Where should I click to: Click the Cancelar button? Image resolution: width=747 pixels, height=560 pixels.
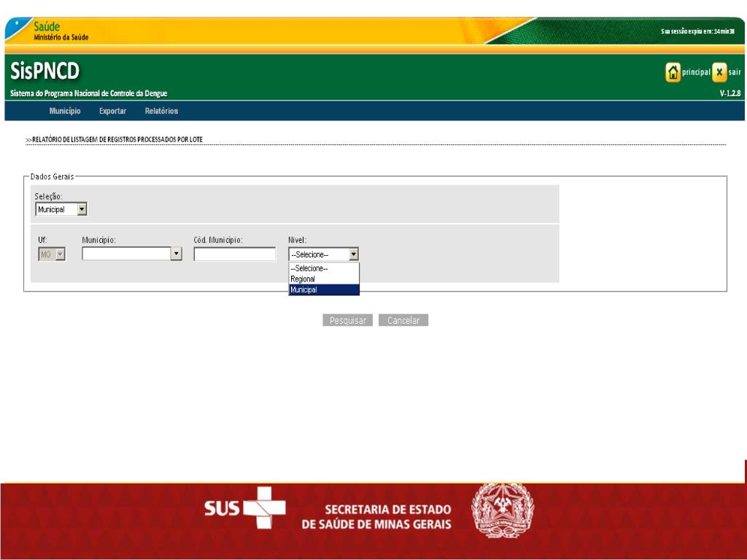tap(403, 321)
